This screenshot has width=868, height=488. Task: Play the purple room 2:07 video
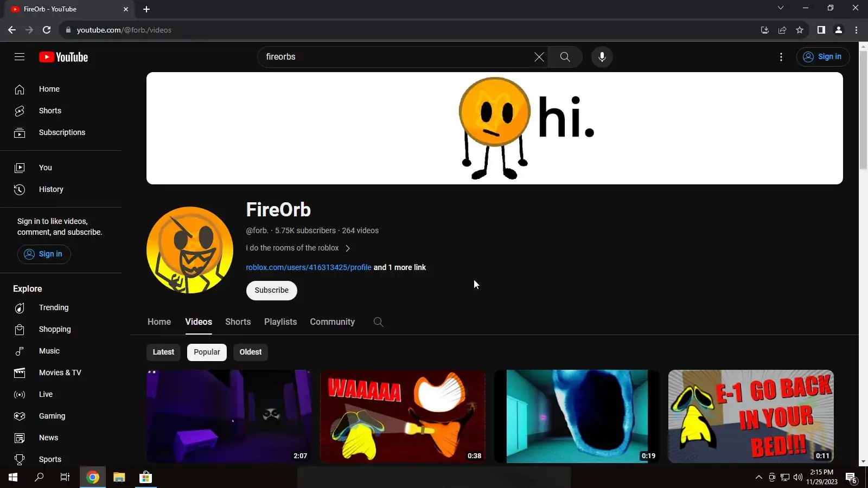[229, 416]
